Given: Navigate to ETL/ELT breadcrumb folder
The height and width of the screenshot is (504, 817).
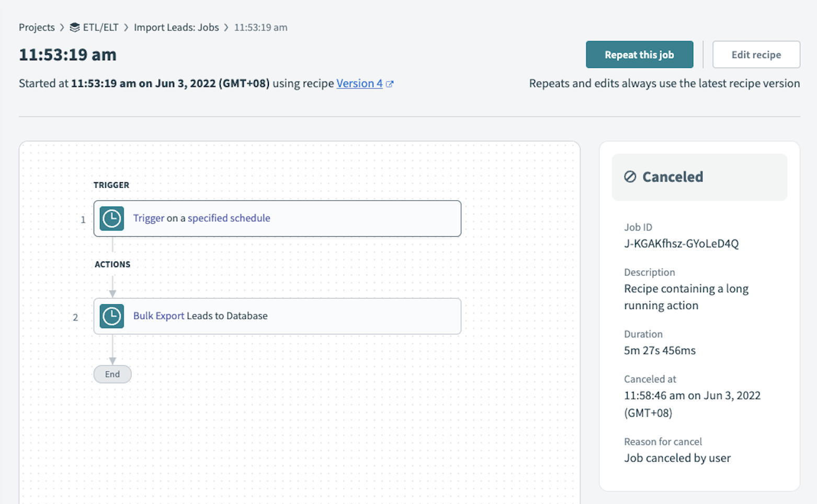Looking at the screenshot, I should (100, 27).
